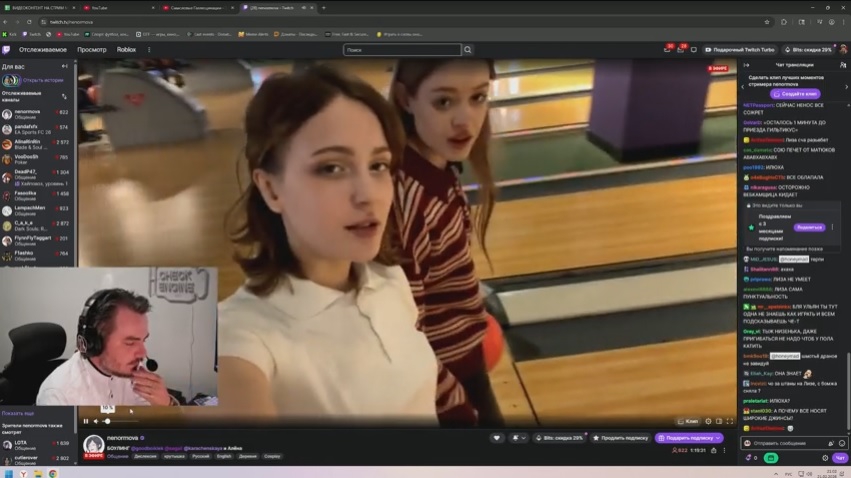The height and width of the screenshot is (478, 851).
Task: Open the channel points balance icon
Action: 749,458
